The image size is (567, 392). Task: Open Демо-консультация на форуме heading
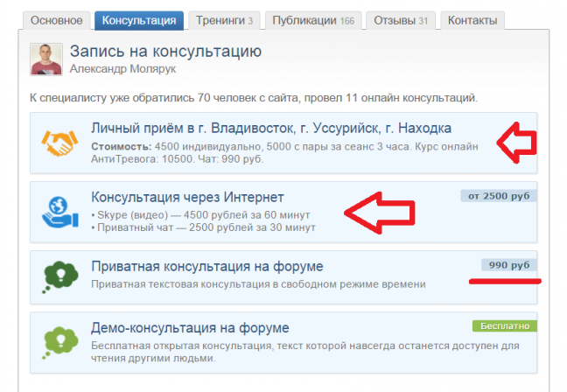tap(190, 328)
